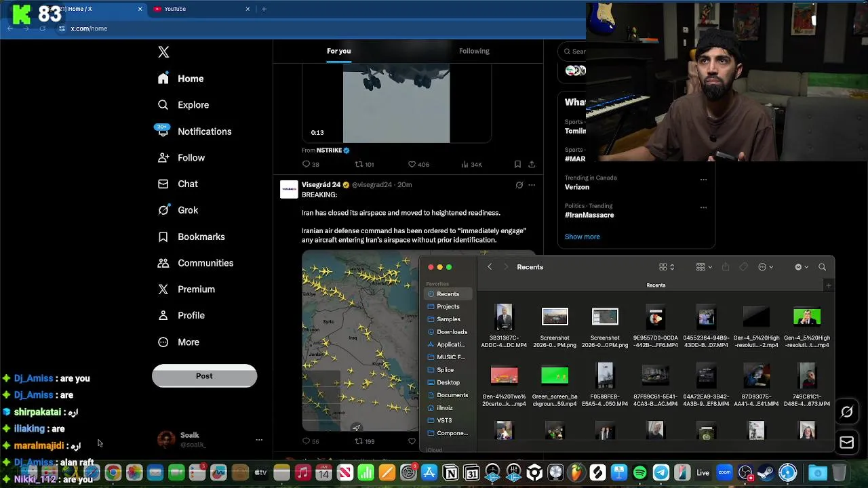Open Spotify from the Dock
The image size is (868, 488).
pos(639,472)
